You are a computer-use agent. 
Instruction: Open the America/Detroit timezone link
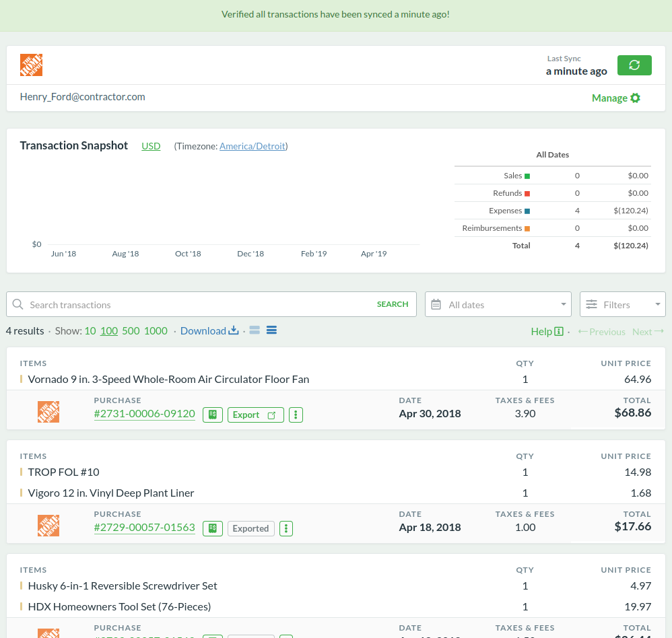tap(253, 146)
